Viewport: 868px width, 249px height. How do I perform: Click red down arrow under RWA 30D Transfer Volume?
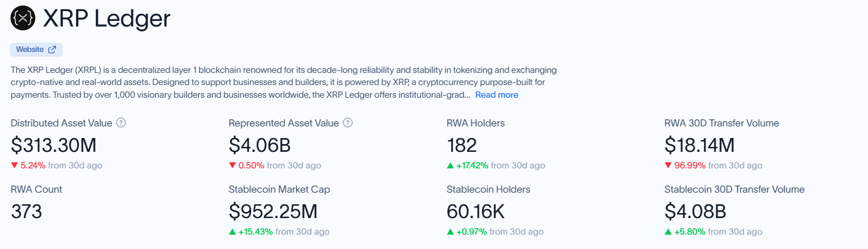tap(668, 165)
